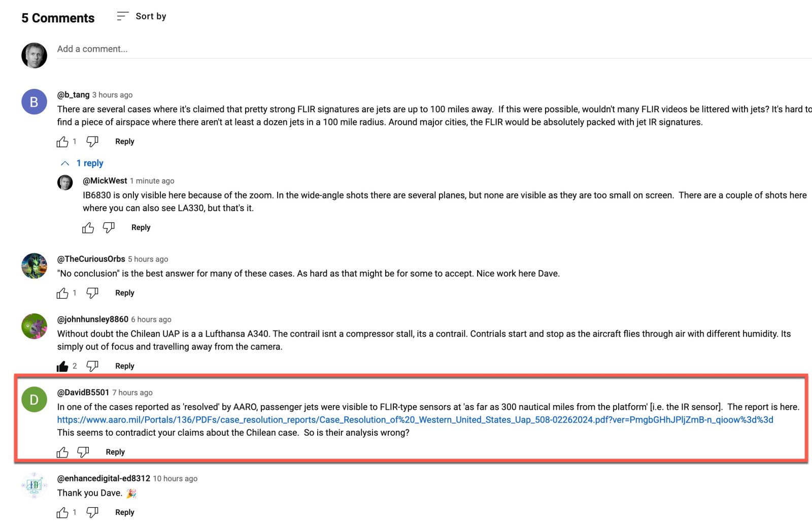Open the @MickWest channel name link
Screen dimensions: 812x521
point(105,181)
